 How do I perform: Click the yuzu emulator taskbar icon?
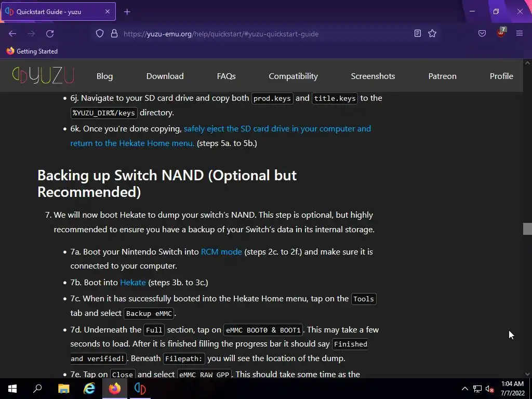pyautogui.click(x=140, y=389)
